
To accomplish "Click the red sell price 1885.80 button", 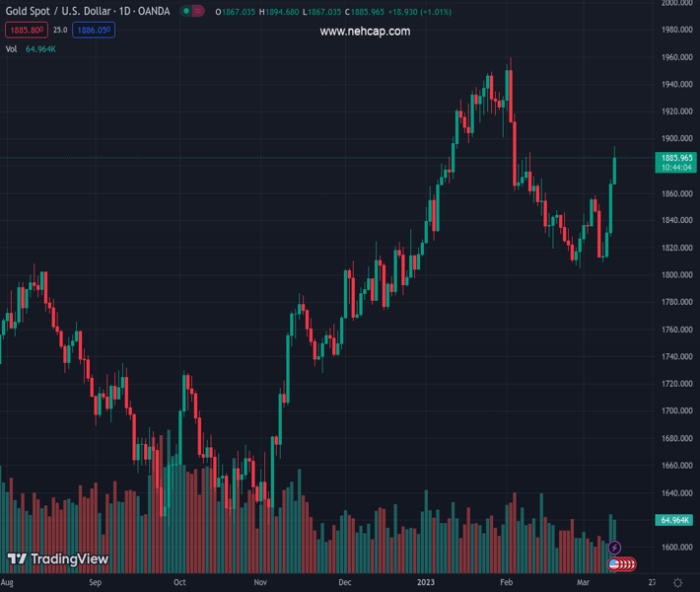I will [26, 31].
